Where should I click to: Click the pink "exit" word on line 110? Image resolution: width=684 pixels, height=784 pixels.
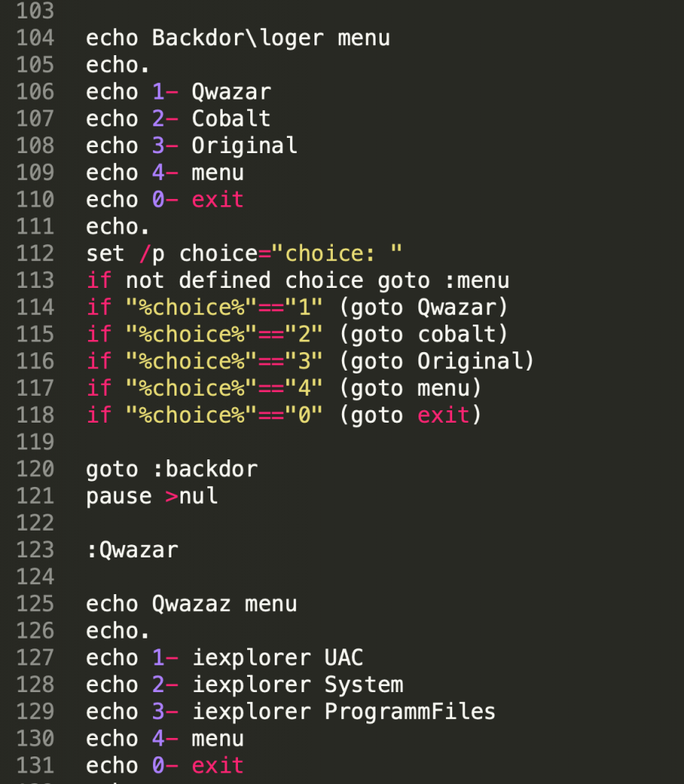(217, 200)
